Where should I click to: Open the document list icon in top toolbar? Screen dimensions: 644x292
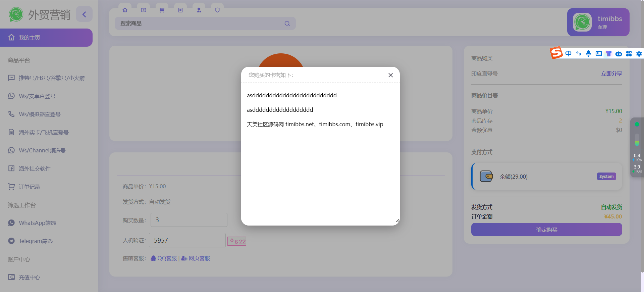point(180,10)
